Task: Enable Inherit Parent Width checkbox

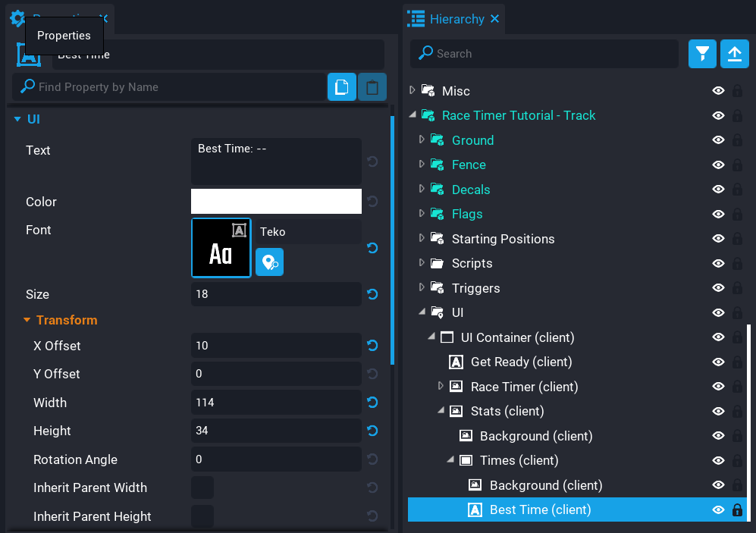Action: pyautogui.click(x=202, y=488)
